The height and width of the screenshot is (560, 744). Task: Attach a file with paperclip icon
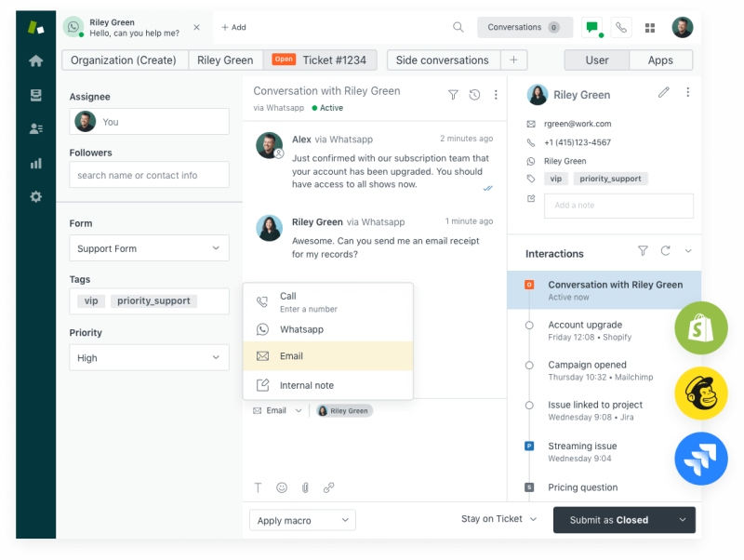pos(305,487)
